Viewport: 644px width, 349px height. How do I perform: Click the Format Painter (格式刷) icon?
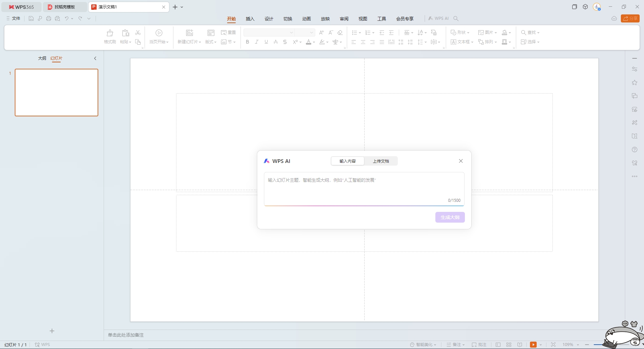pyautogui.click(x=110, y=33)
